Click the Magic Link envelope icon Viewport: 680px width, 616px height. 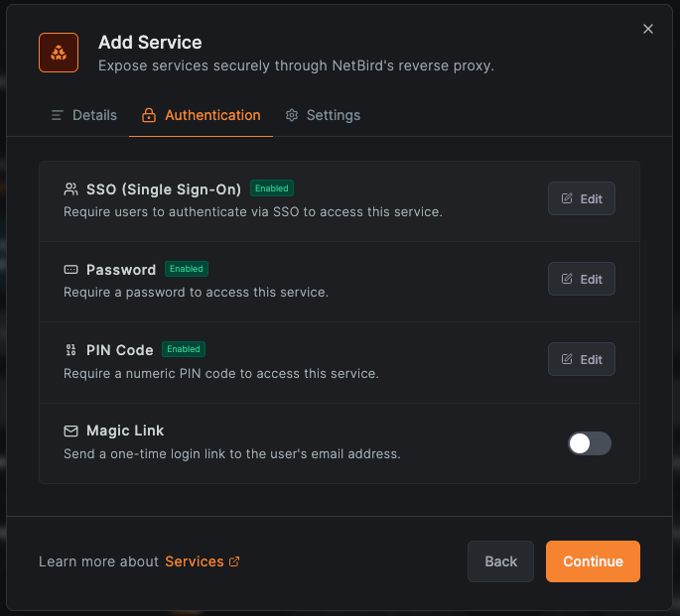70,431
